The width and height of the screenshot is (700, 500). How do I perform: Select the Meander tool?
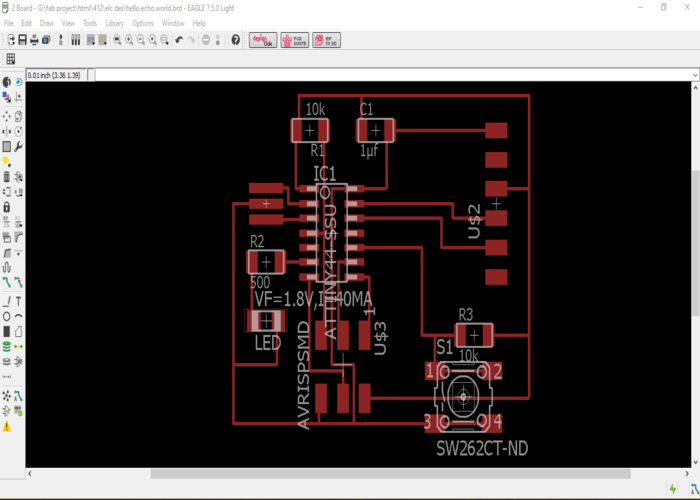click(x=7, y=267)
